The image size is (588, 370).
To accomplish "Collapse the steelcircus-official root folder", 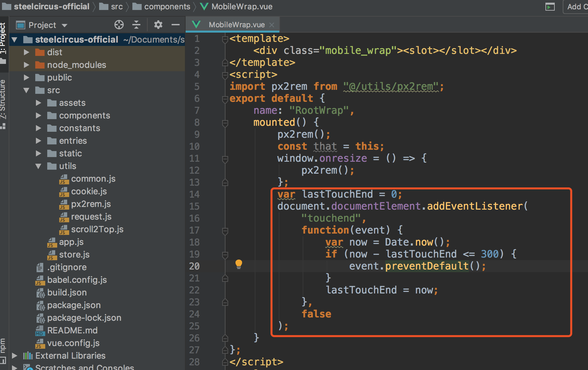I will tap(14, 40).
